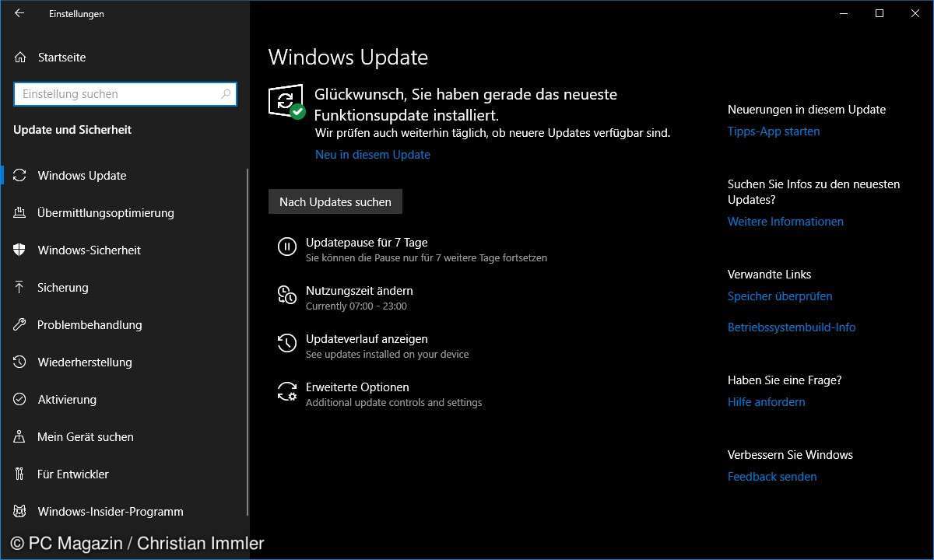Screen dimensions: 934x560
Task: Open the Windows Update section in the sidebar
Action: coord(125,176)
